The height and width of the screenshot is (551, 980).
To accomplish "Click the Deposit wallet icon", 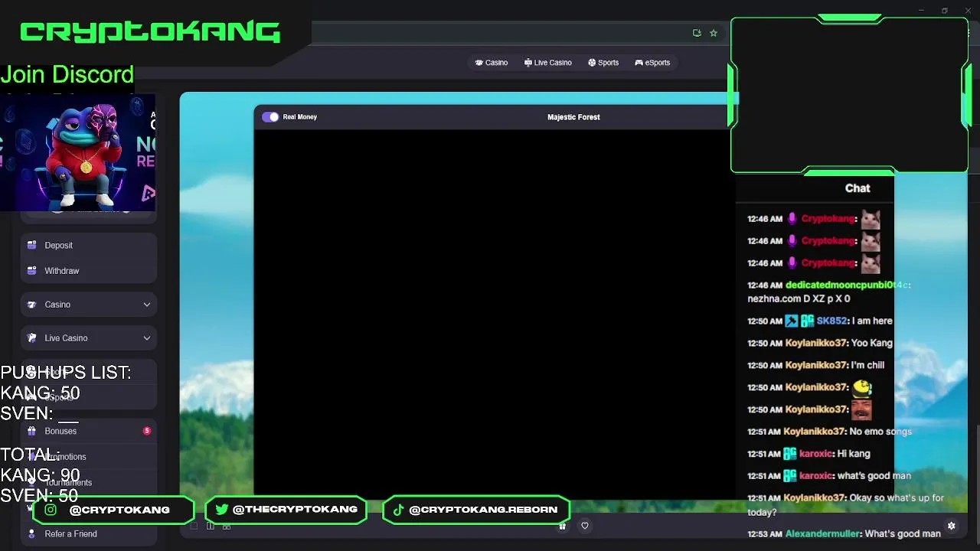I will tap(31, 246).
